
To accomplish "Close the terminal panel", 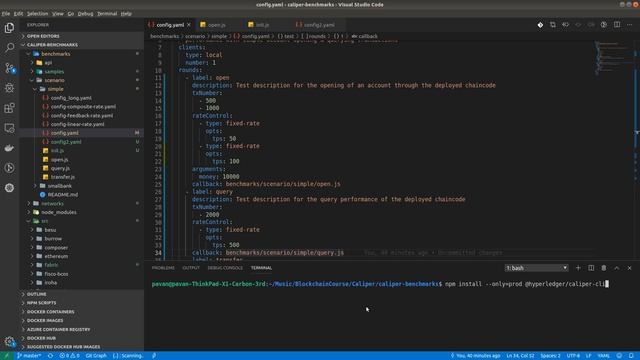I will coord(629,268).
